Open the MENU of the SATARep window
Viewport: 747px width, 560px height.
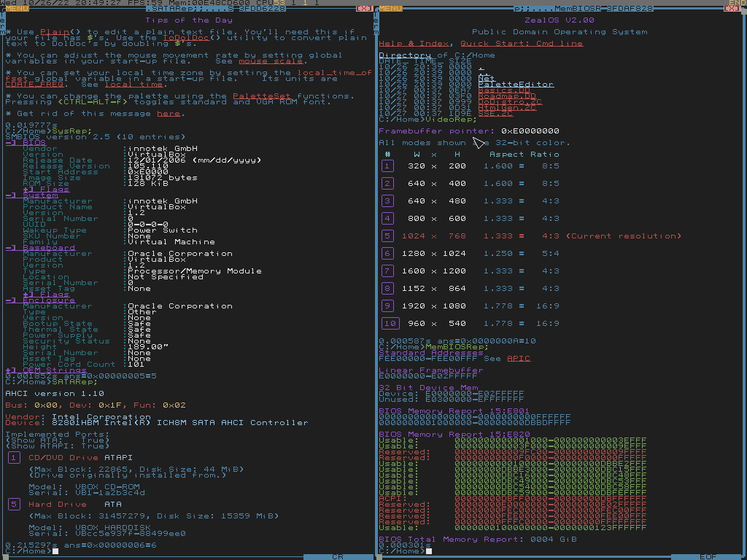(18, 9)
